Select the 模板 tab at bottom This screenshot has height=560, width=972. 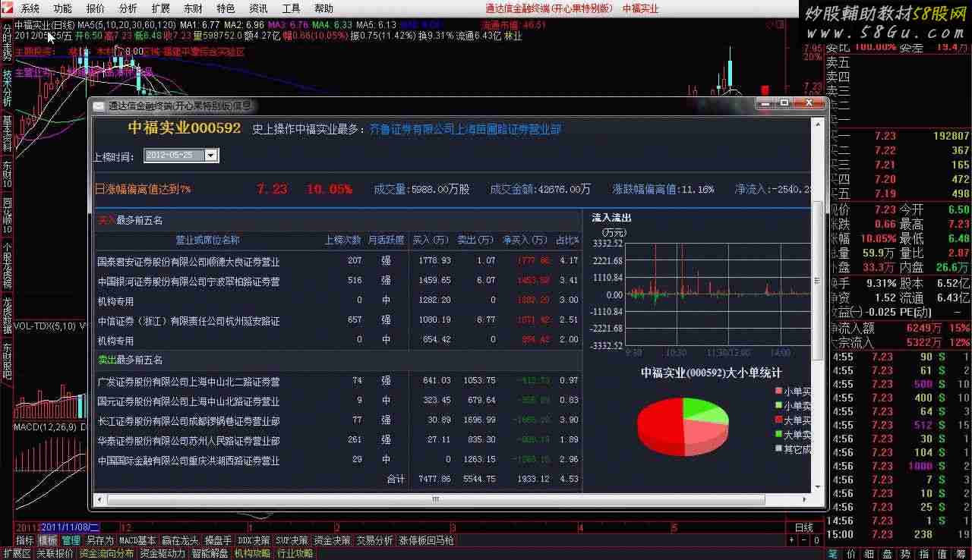coord(48,540)
